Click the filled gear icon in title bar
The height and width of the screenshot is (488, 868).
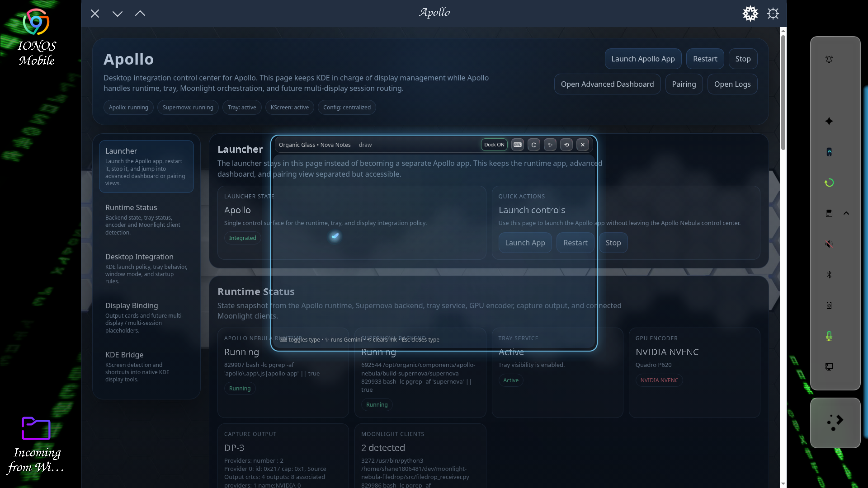(x=750, y=14)
